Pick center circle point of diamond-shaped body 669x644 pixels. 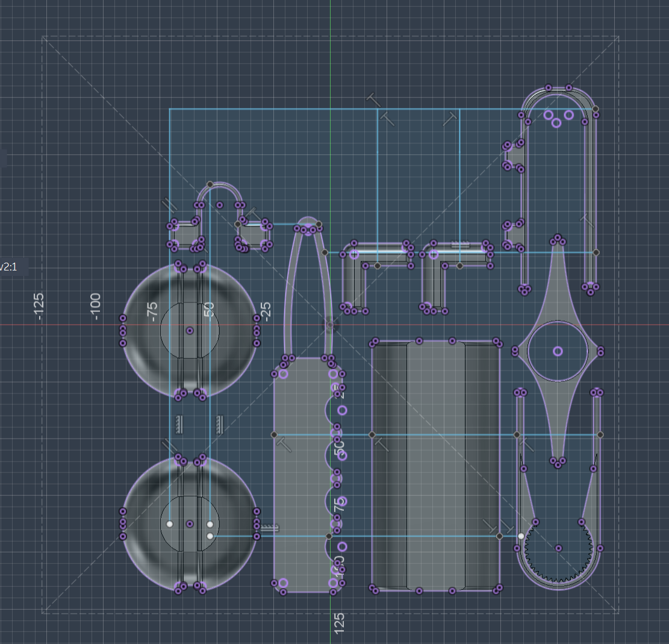click(558, 351)
